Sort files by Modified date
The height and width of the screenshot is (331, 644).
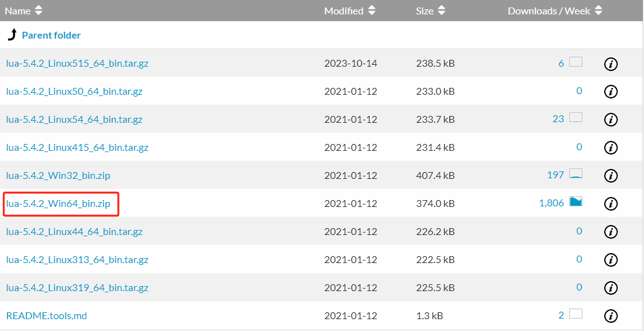point(350,11)
